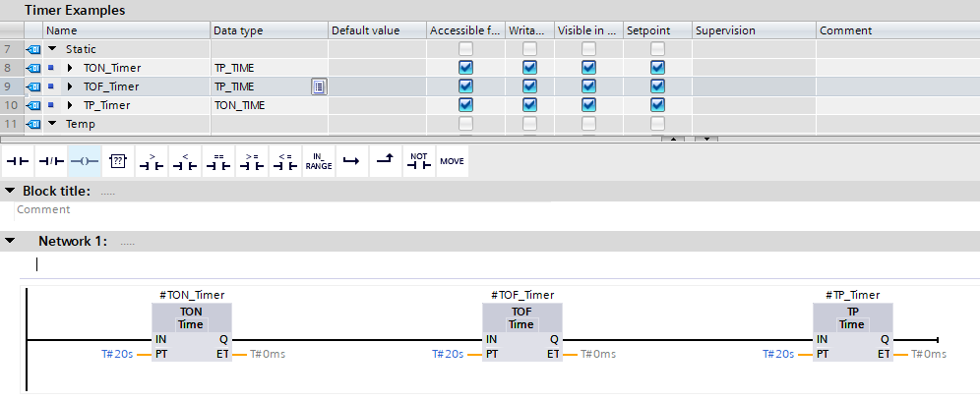The image size is (980, 400).
Task: Insert a normally open contact
Action: [x=17, y=160]
